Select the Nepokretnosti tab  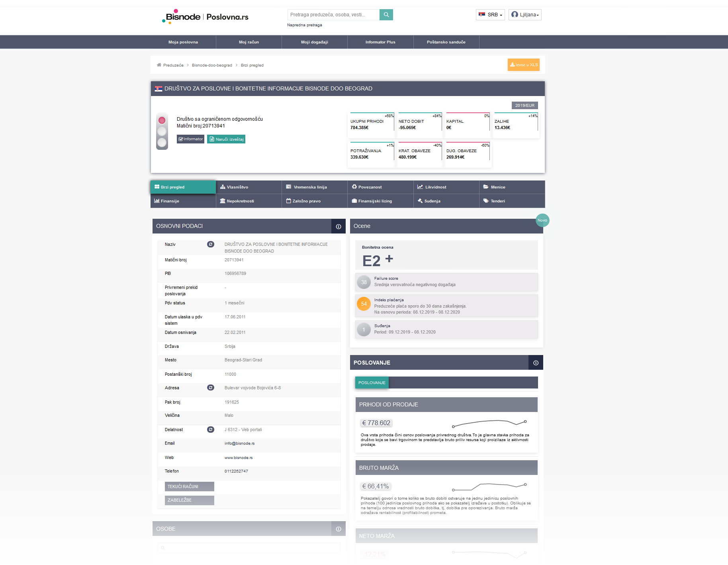(249, 201)
